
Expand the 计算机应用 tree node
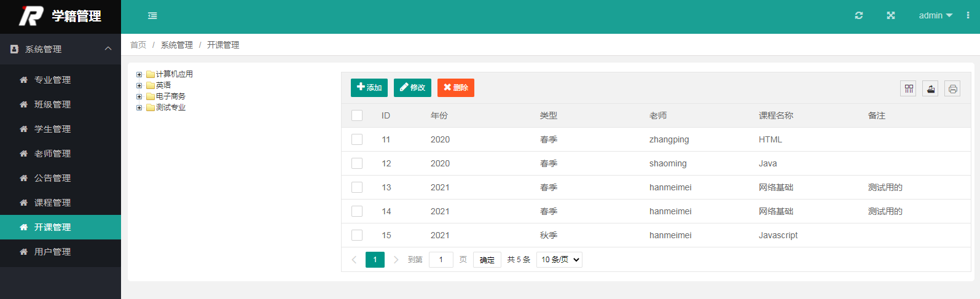point(139,74)
